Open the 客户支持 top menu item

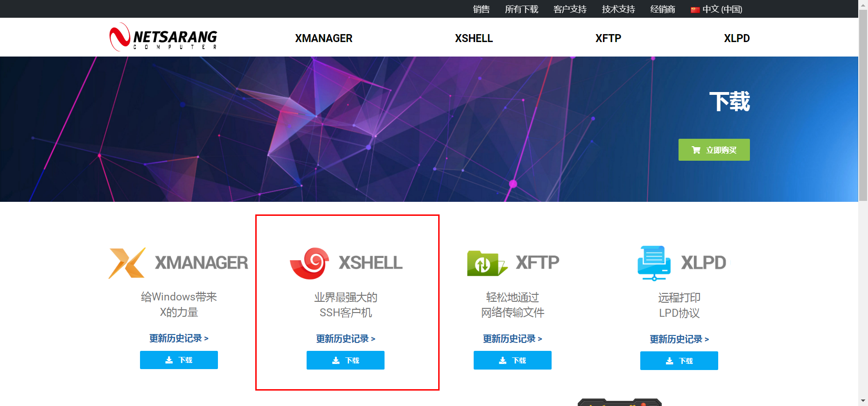coord(570,9)
